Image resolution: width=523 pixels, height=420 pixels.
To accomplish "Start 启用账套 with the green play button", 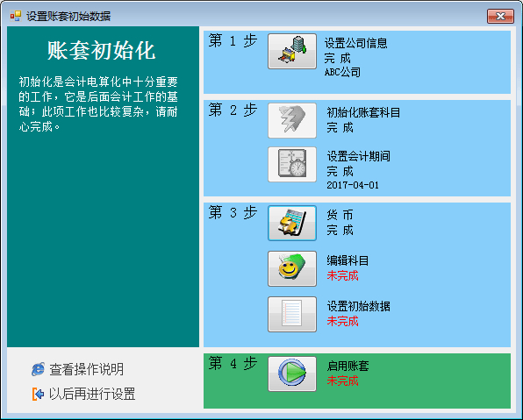I will [x=292, y=374].
